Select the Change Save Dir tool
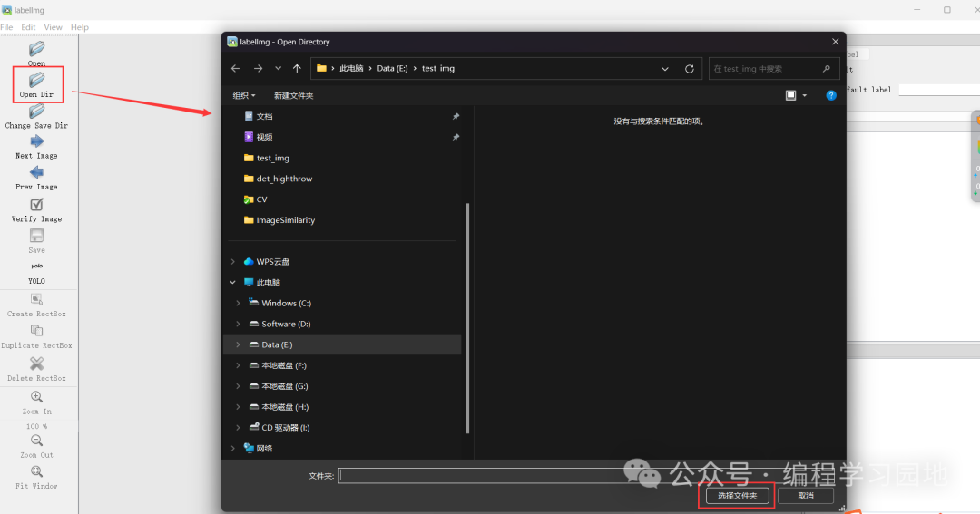This screenshot has width=980, height=514. [36, 117]
